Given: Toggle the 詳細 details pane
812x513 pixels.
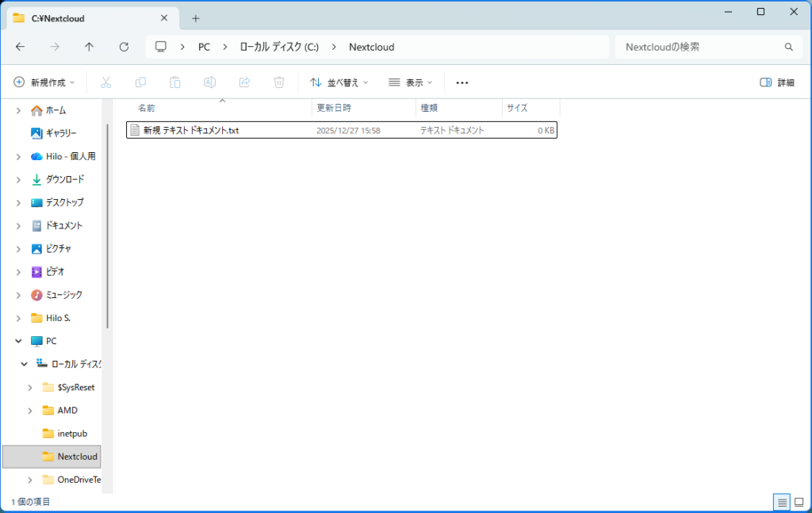Looking at the screenshot, I should pyautogui.click(x=777, y=82).
